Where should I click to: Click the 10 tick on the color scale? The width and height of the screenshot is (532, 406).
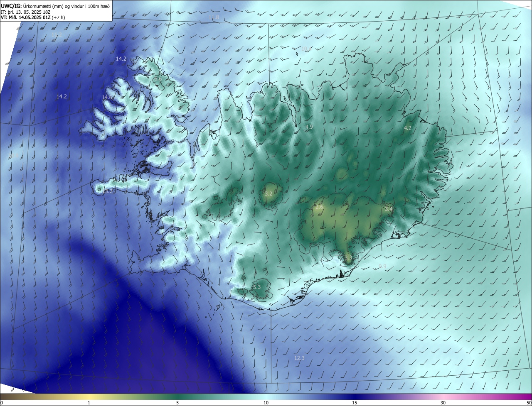[x=266, y=403]
